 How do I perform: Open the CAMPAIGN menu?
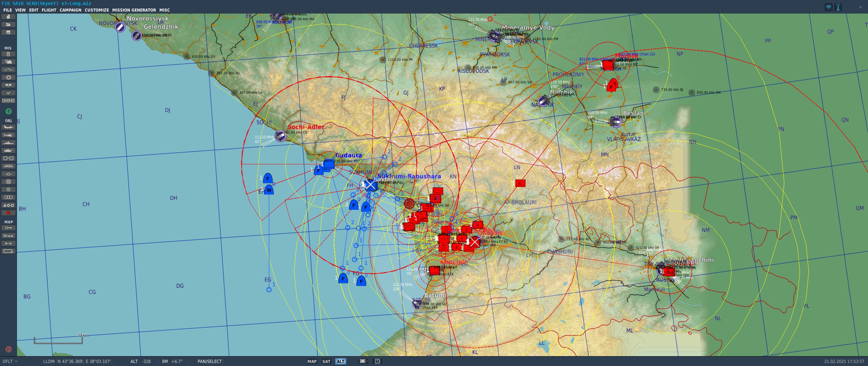click(70, 10)
